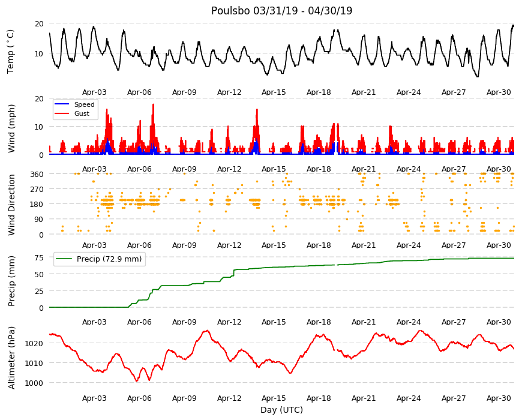This screenshot has height=420, width=522.
Task: Click the red Gust legend line
Action: click(x=62, y=113)
